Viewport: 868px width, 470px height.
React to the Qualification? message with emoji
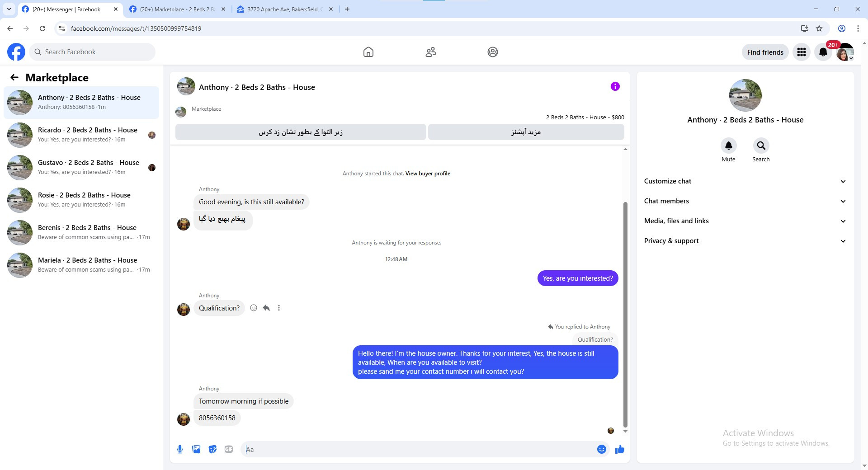pos(254,308)
